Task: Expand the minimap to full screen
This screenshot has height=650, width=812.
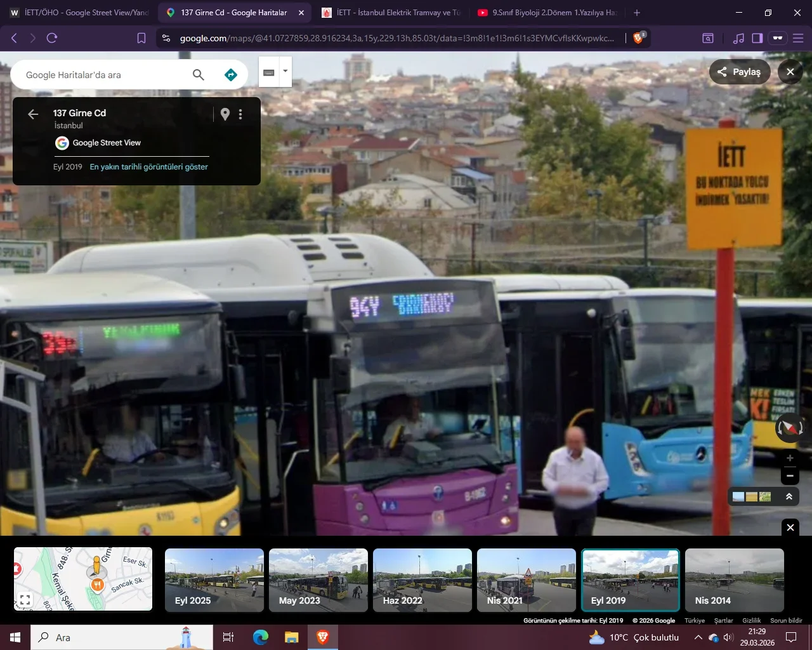Action: [x=25, y=599]
